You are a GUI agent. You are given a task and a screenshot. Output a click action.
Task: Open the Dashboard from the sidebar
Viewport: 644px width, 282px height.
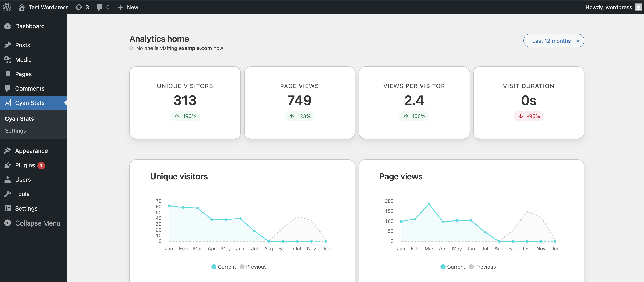coord(8,26)
